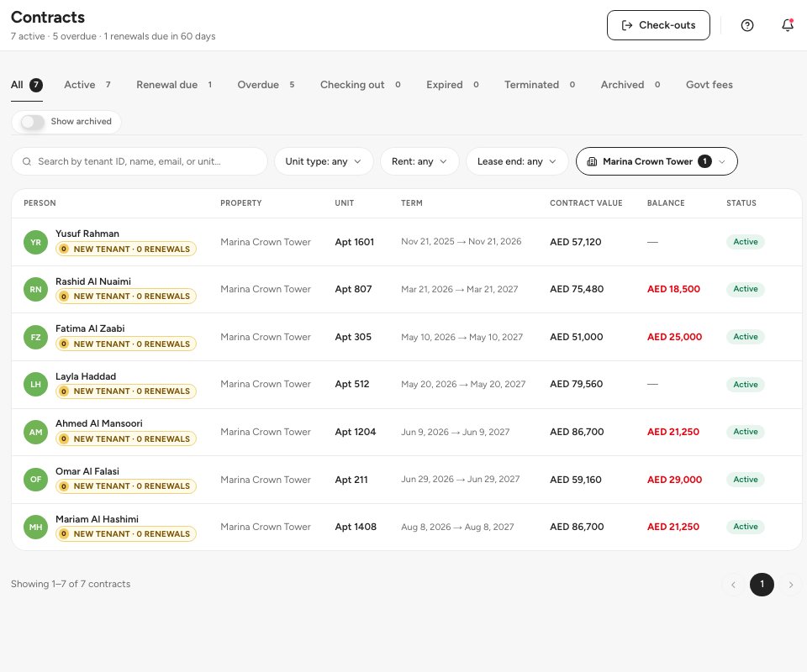Open the help question-mark icon
The height and width of the screenshot is (672, 807).
pos(746,25)
